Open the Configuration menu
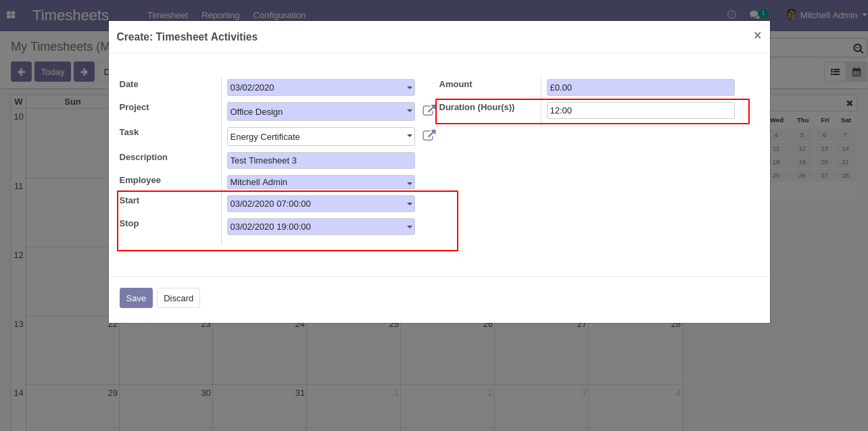 tap(279, 15)
